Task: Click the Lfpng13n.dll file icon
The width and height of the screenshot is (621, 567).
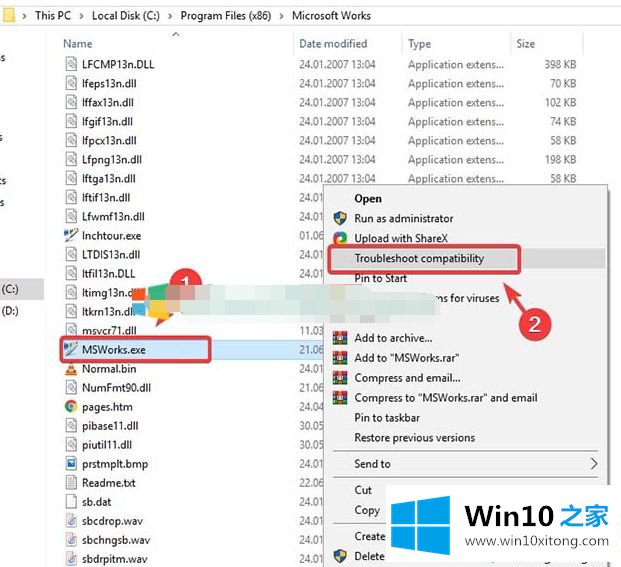Action: [x=71, y=159]
